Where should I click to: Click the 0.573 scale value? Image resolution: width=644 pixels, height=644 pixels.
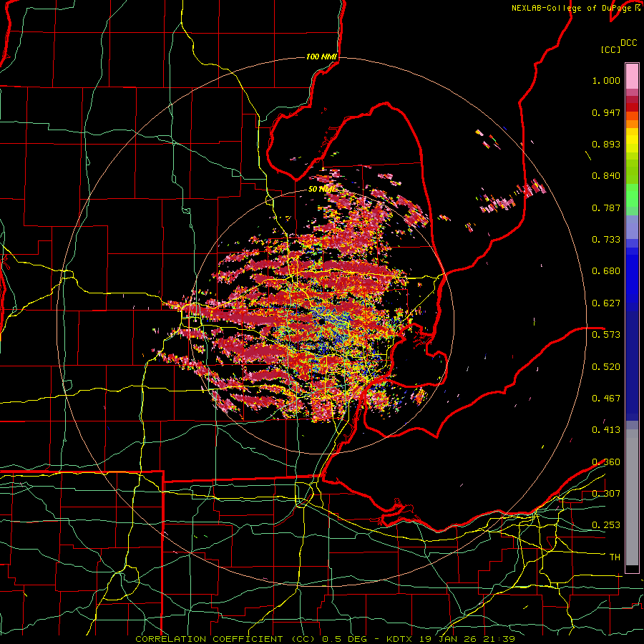coord(606,335)
